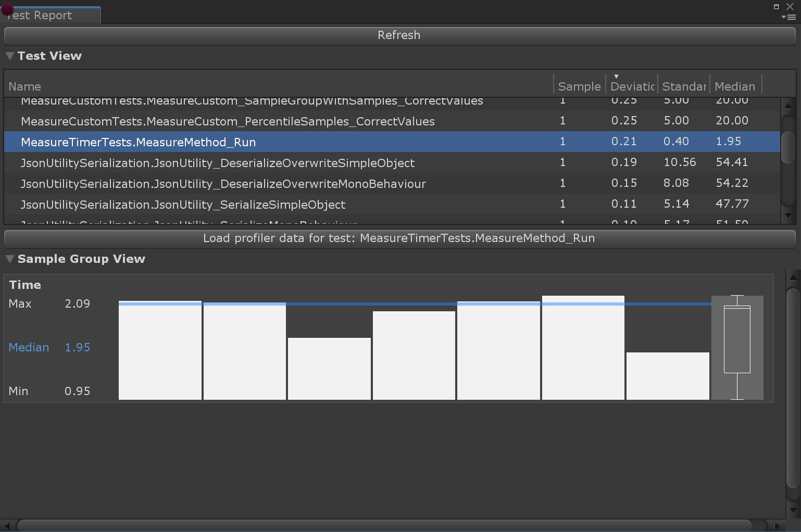Click the Time sample group title
This screenshot has width=801, height=532.
[x=25, y=285]
